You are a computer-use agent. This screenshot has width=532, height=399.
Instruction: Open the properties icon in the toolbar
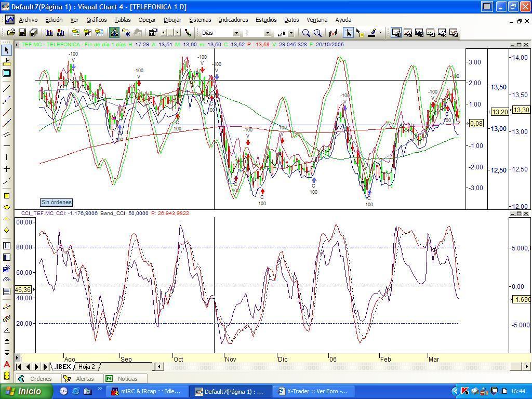(153, 33)
